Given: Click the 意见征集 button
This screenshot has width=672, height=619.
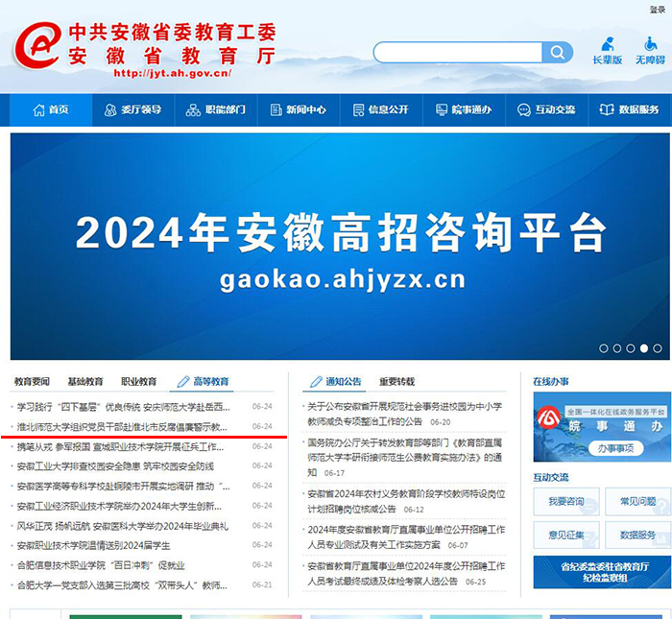Looking at the screenshot, I should click(x=565, y=535).
